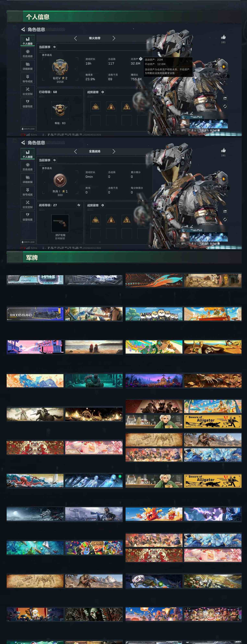This screenshot has width=247, height=644.
Task: Click share icon in the 烽火地带 panel
Action: point(225,98)
